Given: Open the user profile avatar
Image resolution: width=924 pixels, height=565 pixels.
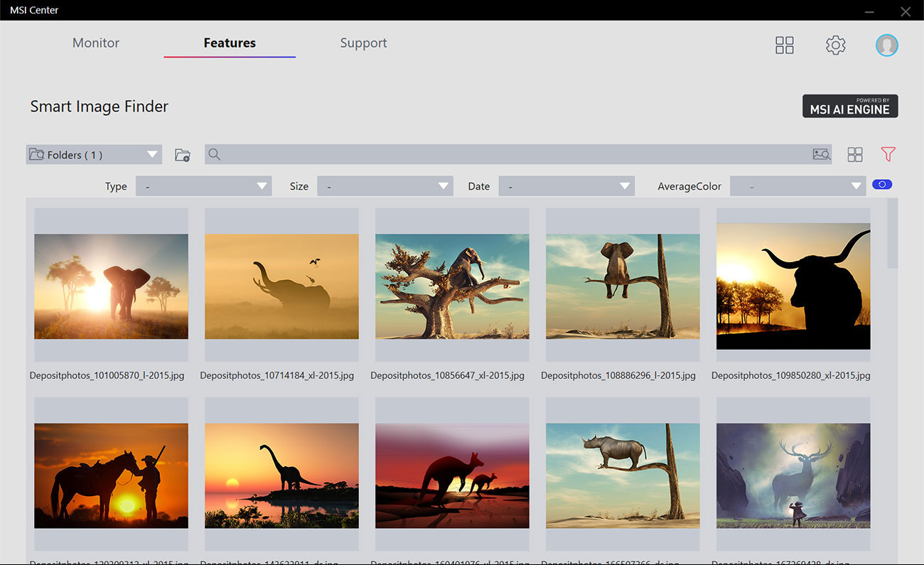Looking at the screenshot, I should point(886,45).
